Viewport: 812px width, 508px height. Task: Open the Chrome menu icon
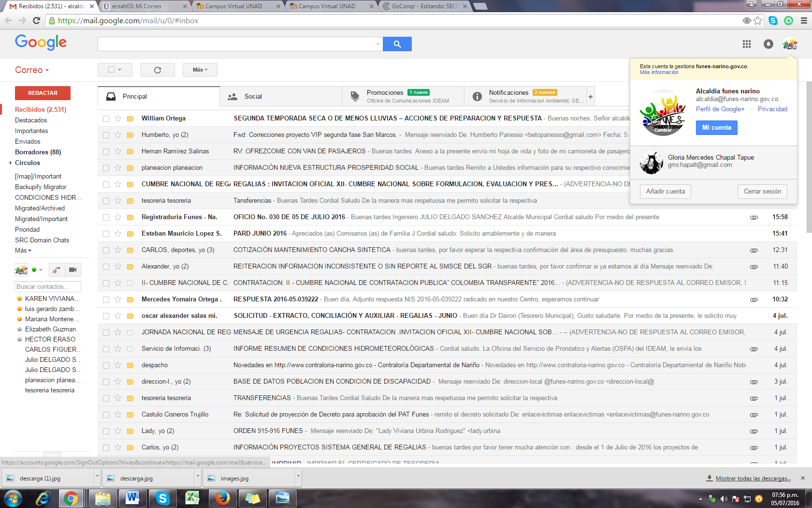pos(804,21)
